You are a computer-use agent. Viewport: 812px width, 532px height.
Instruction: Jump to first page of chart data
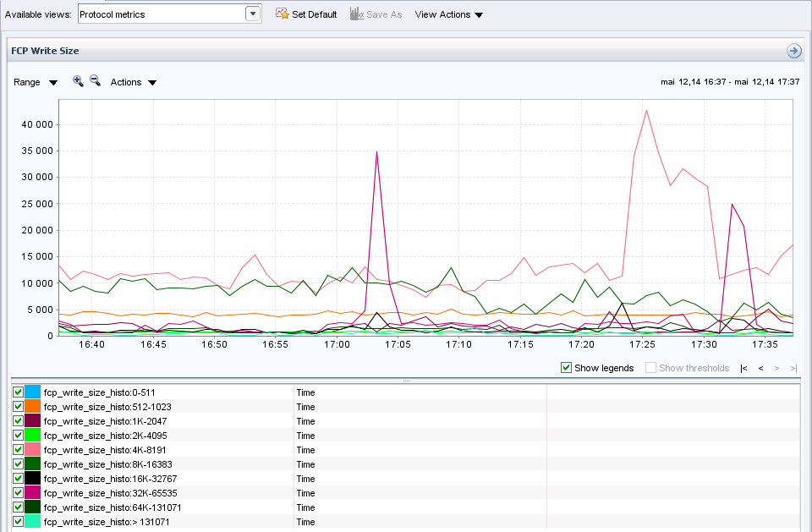pos(743,368)
